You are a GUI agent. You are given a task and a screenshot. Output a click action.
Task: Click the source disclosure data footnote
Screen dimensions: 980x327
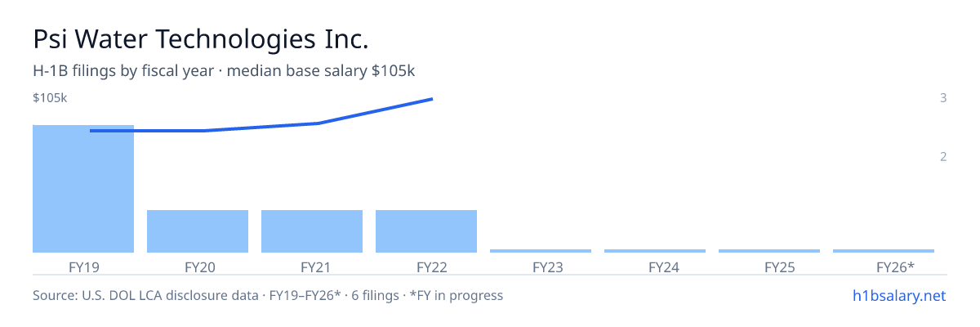pos(268,295)
